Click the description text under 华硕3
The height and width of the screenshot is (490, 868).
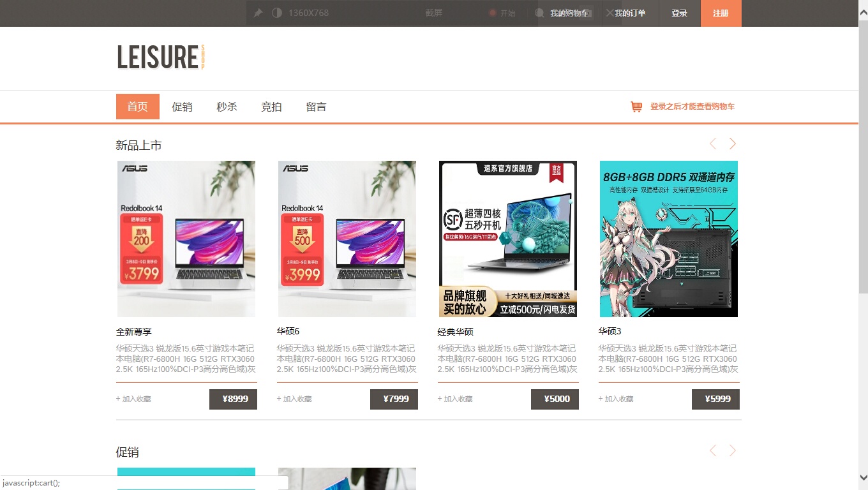[668, 359]
